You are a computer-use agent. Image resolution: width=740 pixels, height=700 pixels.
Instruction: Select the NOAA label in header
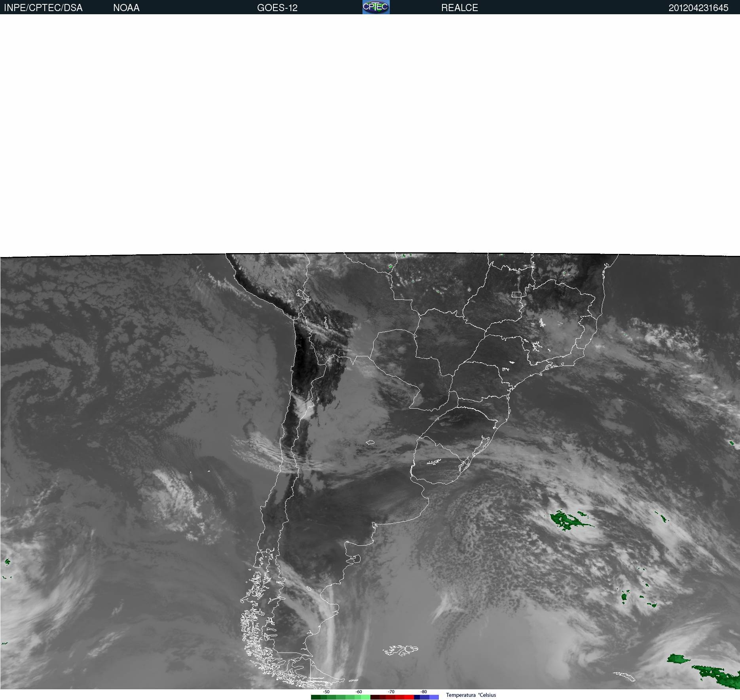(126, 8)
